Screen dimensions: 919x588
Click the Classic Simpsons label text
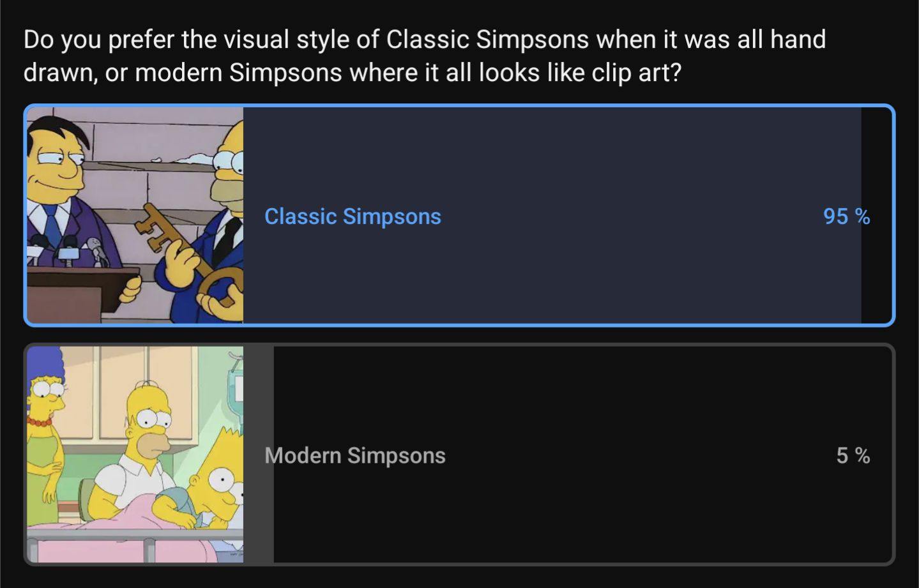pos(353,216)
